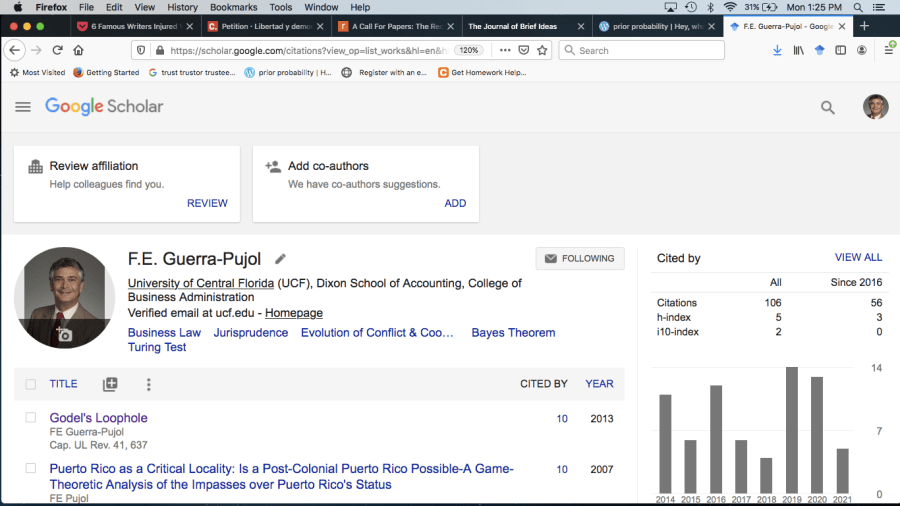
Task: Click the add article plus icon
Action: [110, 384]
